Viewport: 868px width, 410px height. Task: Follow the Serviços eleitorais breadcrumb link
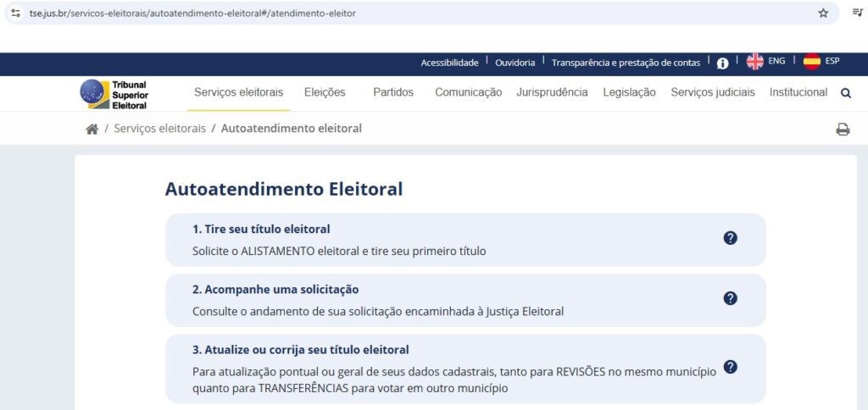pos(159,129)
